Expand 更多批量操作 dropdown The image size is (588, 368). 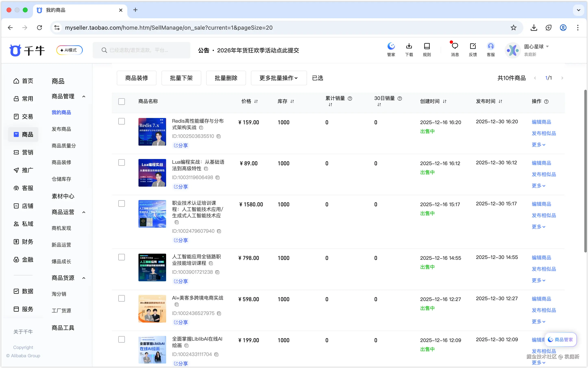click(x=279, y=78)
